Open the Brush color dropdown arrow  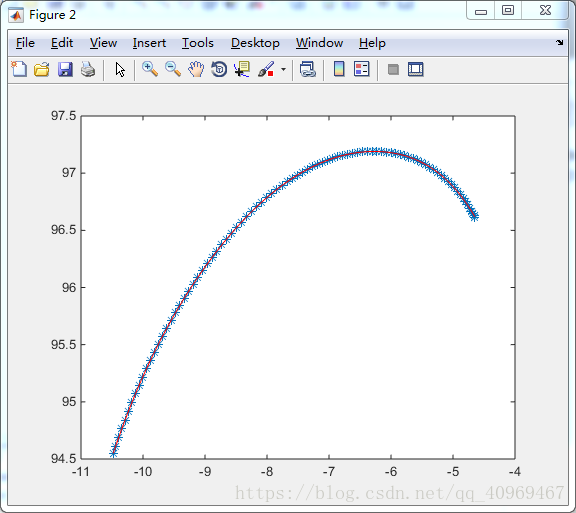[283, 69]
